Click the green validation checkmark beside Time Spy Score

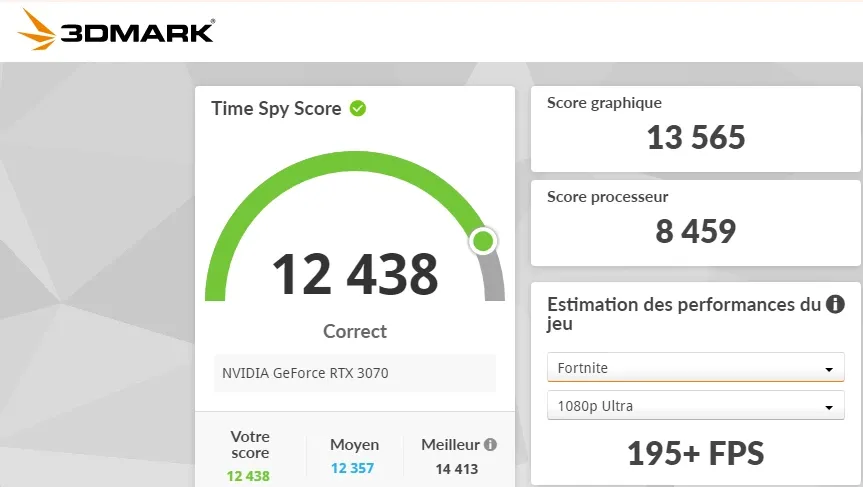click(357, 108)
